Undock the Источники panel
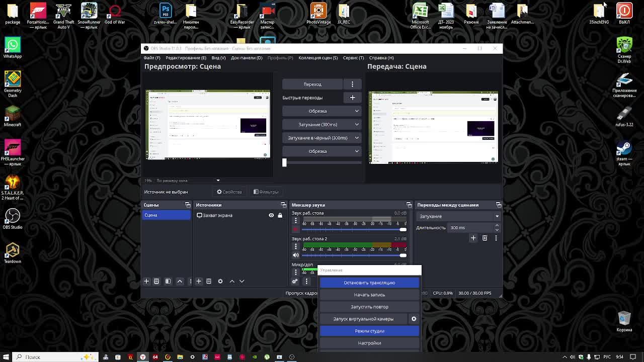 [283, 205]
